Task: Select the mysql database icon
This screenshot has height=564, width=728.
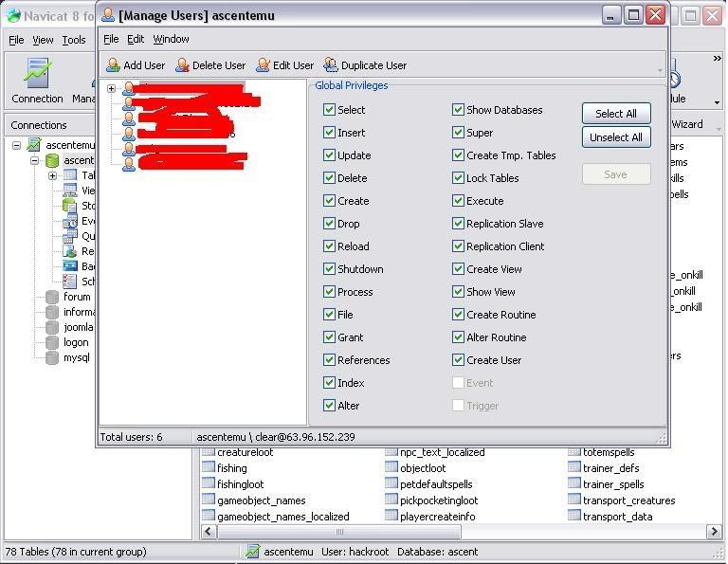Action: click(x=52, y=358)
